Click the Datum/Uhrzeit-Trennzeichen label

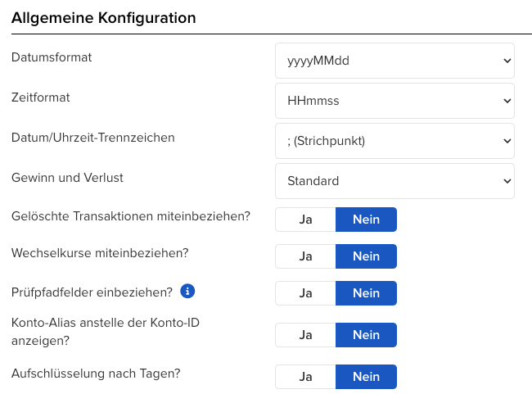[93, 138]
